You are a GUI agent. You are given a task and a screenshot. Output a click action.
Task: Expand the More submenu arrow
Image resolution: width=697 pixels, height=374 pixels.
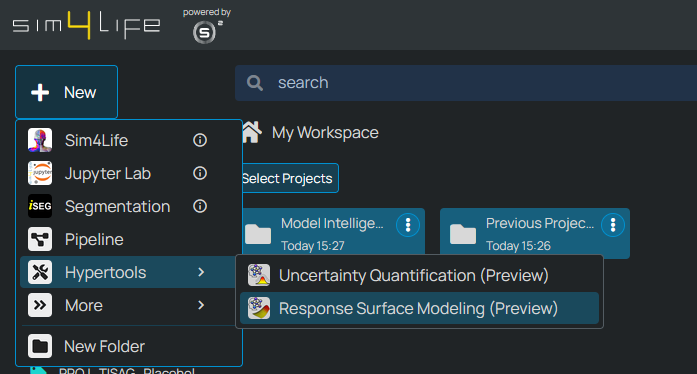click(x=201, y=305)
